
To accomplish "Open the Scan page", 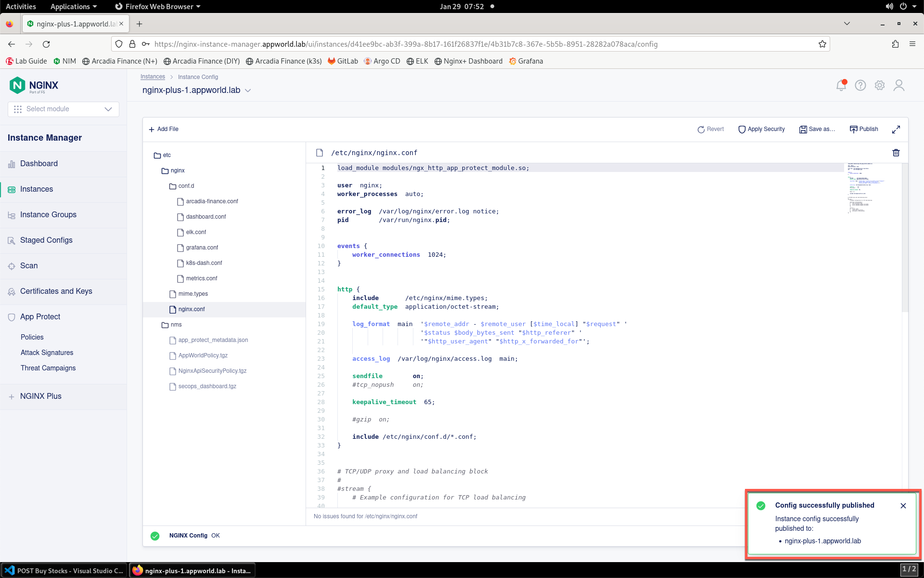I will 29,266.
